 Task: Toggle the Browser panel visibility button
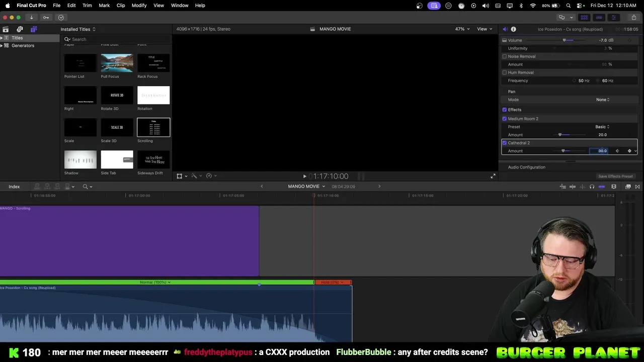584,17
